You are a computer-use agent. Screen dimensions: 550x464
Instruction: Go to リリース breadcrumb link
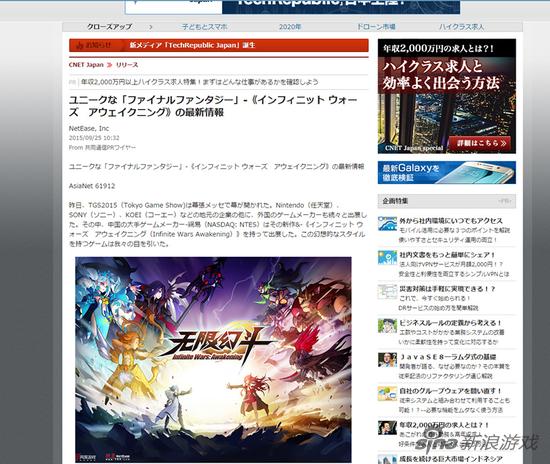pyautogui.click(x=127, y=65)
